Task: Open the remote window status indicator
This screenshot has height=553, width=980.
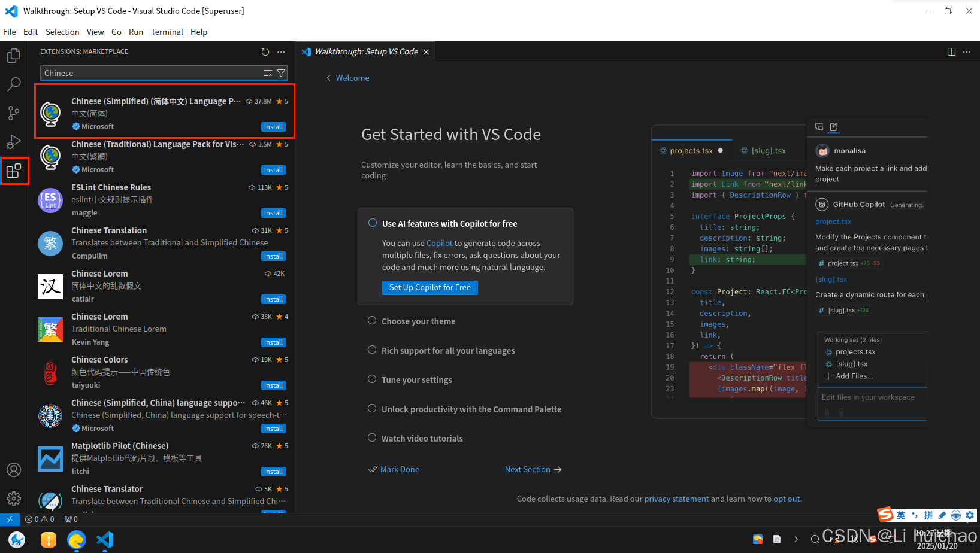Action: (x=10, y=519)
